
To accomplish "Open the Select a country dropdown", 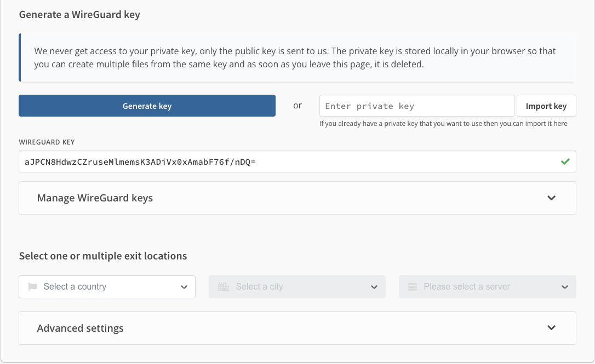I will (107, 287).
